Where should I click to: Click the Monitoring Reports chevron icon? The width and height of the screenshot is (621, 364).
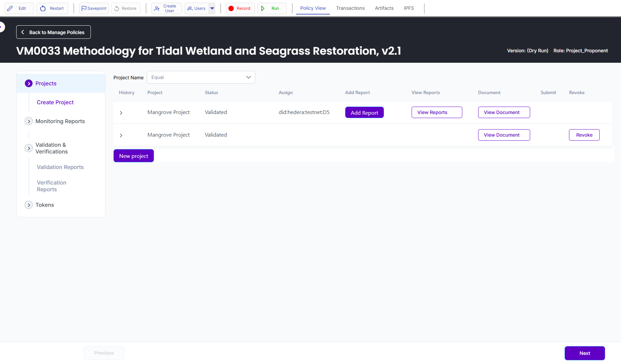click(29, 121)
